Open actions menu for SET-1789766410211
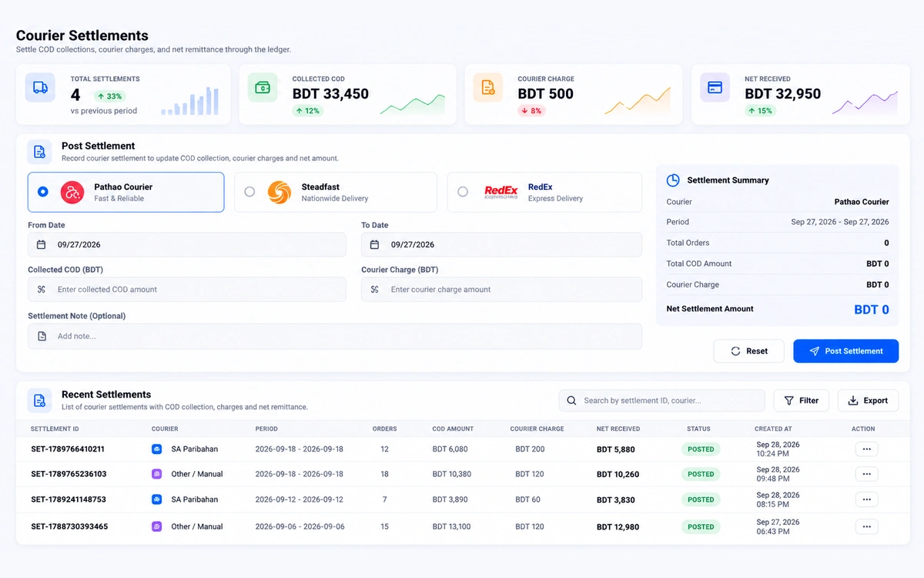The width and height of the screenshot is (924, 578). [x=866, y=449]
